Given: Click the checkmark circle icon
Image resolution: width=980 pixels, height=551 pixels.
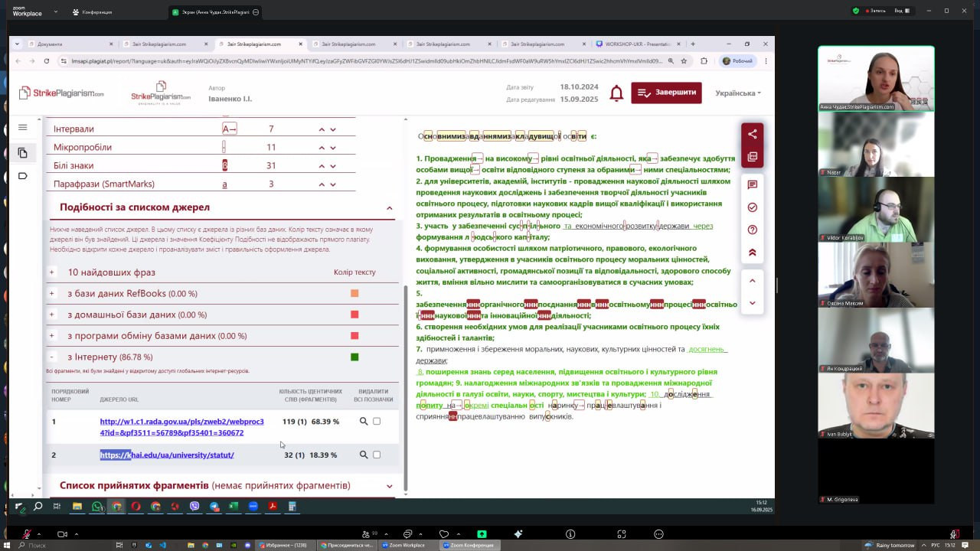Looking at the screenshot, I should click(x=752, y=207).
